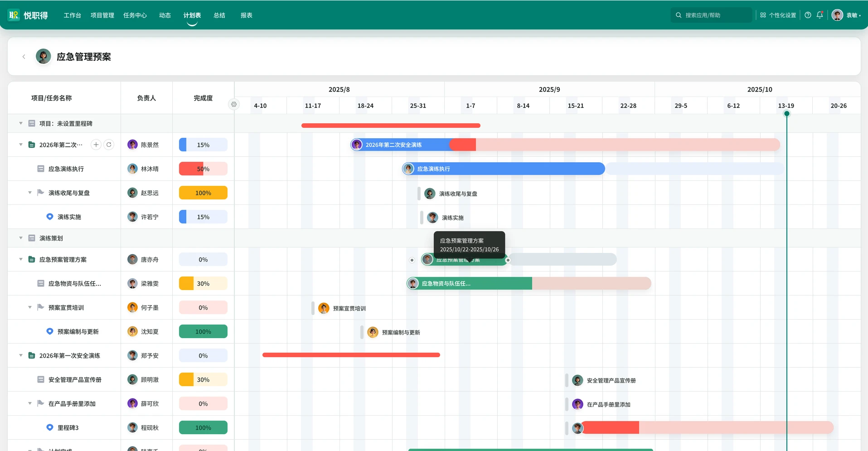Screen dimensions: 868x451
Task: Click the 50% progress bar of 应急演练执行
Action: pyautogui.click(x=203, y=169)
